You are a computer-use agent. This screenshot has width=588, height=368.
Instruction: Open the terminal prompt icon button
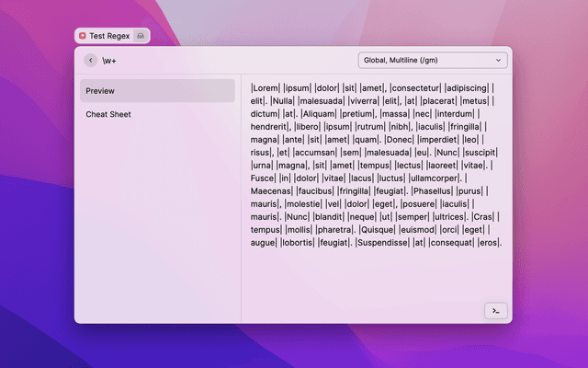tap(495, 311)
